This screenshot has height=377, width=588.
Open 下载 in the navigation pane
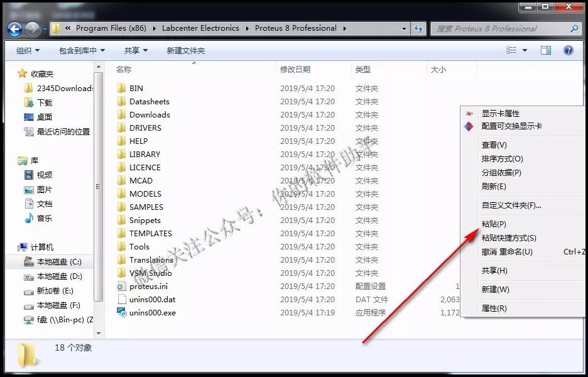point(38,102)
